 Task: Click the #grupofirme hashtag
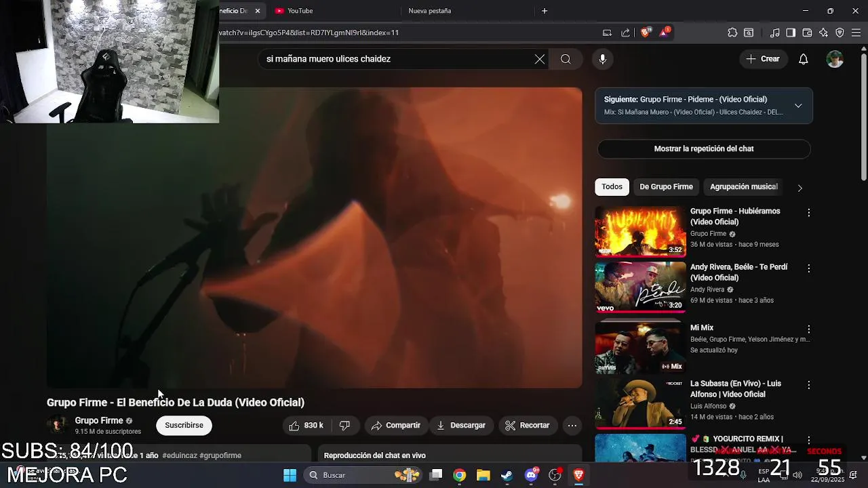(220, 455)
